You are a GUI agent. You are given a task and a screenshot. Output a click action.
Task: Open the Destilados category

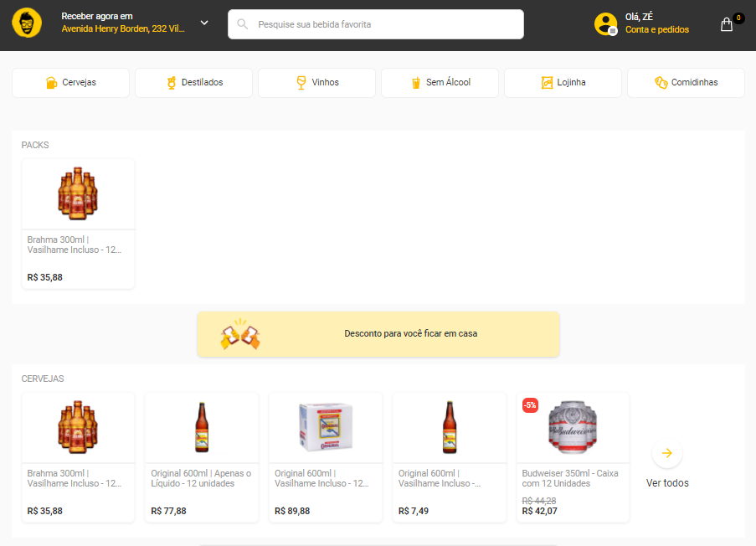point(194,82)
